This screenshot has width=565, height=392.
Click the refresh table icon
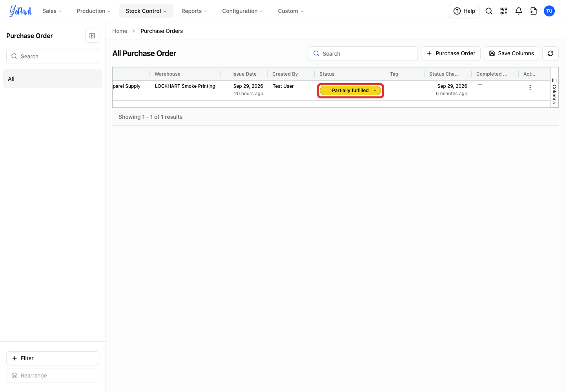(550, 53)
